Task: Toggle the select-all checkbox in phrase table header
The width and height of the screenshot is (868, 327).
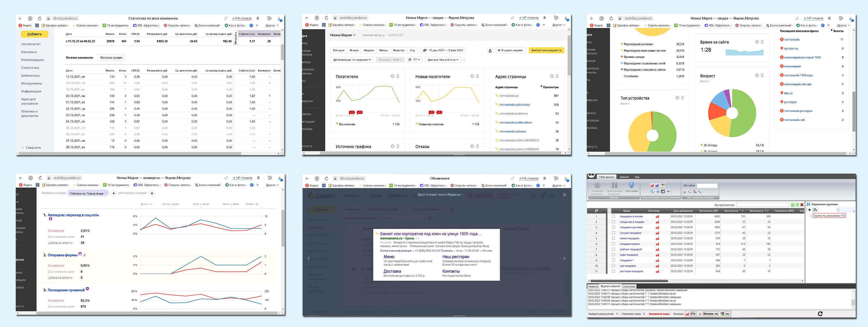Action: [609, 211]
